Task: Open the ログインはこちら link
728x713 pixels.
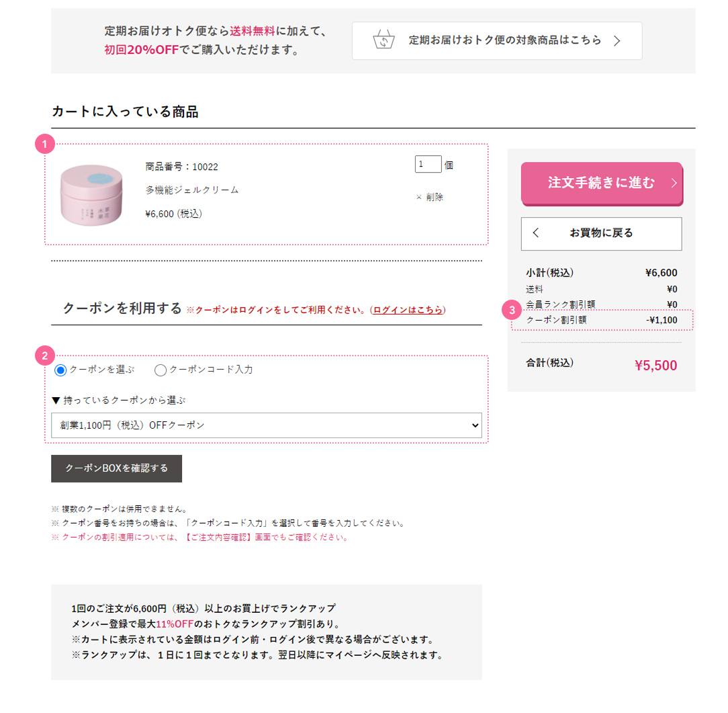Action: 408,310
